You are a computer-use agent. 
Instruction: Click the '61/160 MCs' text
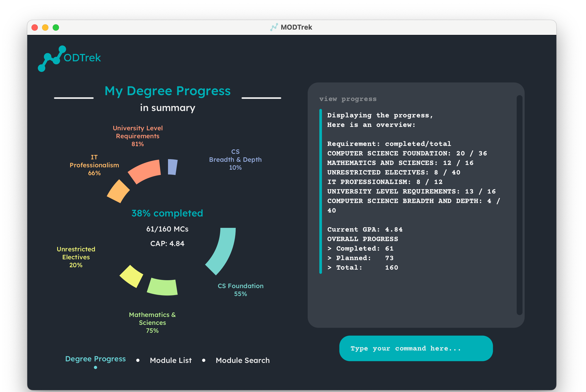click(x=167, y=229)
